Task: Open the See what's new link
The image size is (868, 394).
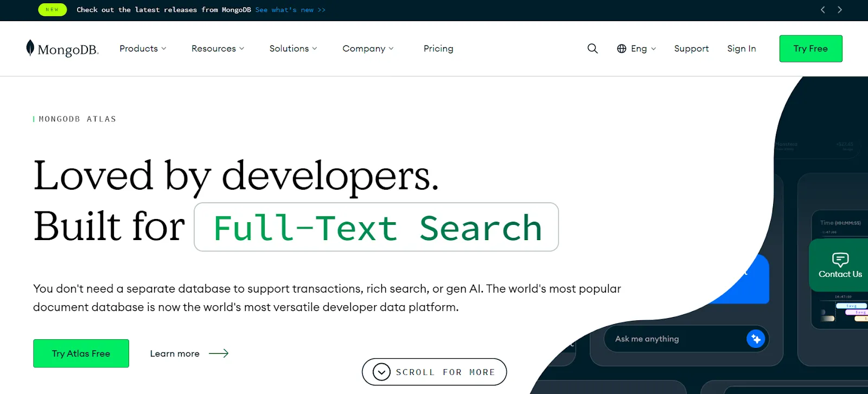Action: (290, 10)
